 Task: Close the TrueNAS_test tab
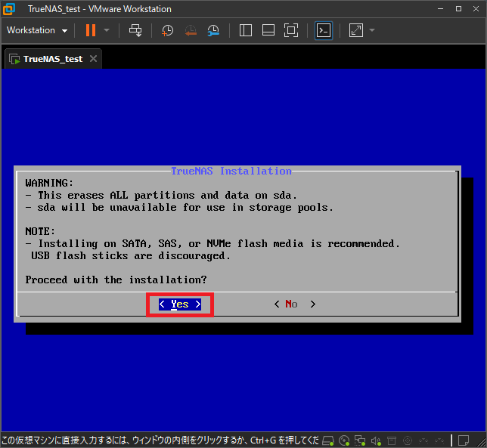coord(93,59)
